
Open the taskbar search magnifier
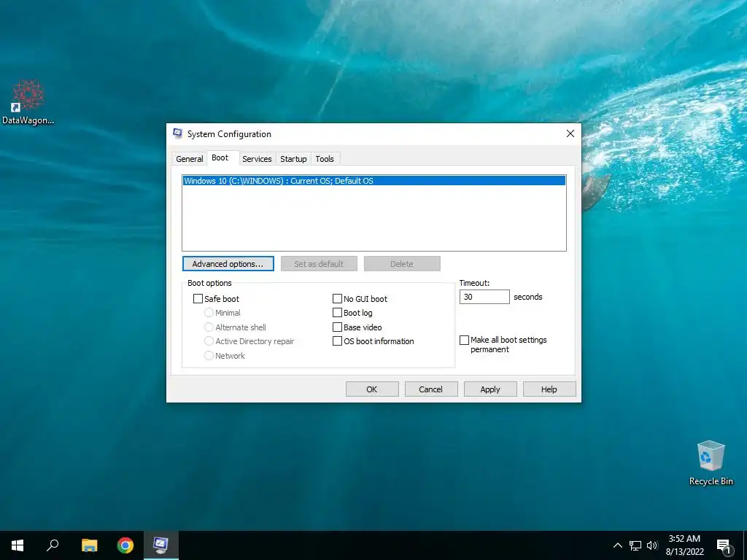point(53,545)
